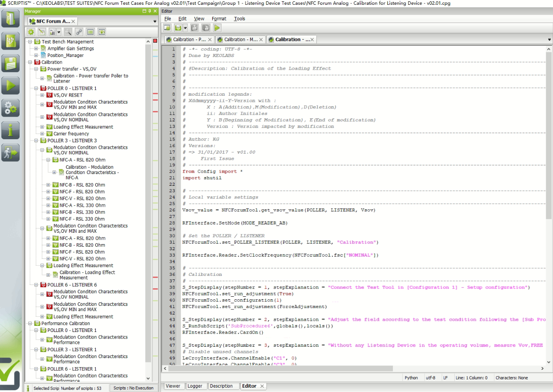553x392 pixels.
Task: Click the floppy disk save sidebar icon
Action: pos(10,63)
